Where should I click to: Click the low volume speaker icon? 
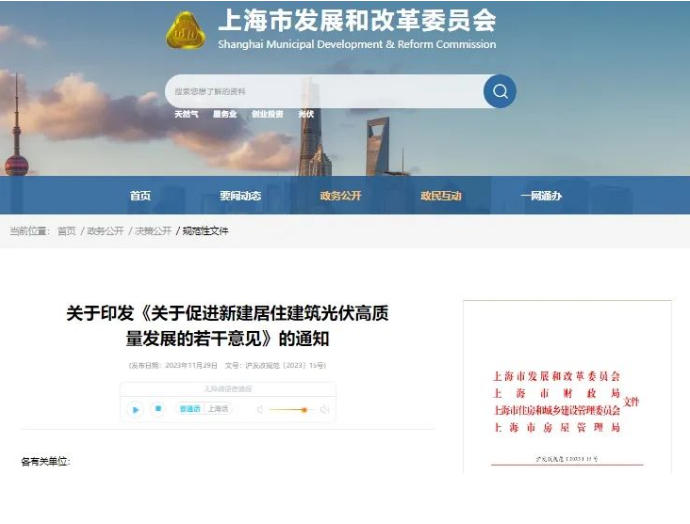[x=260, y=410]
